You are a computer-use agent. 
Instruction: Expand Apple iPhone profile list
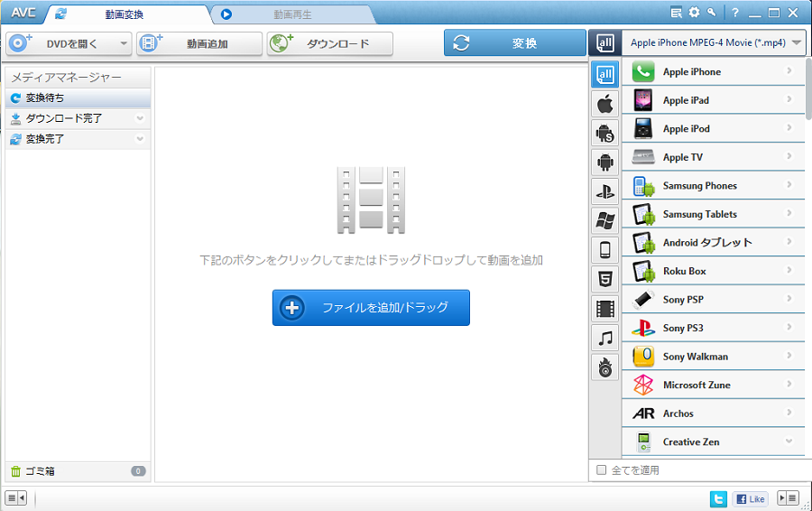(x=789, y=70)
